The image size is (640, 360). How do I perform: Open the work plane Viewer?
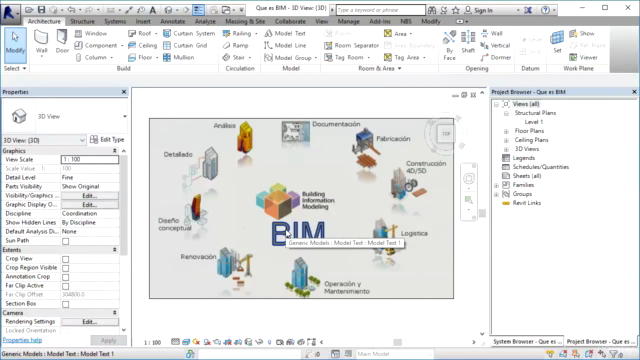(x=584, y=58)
